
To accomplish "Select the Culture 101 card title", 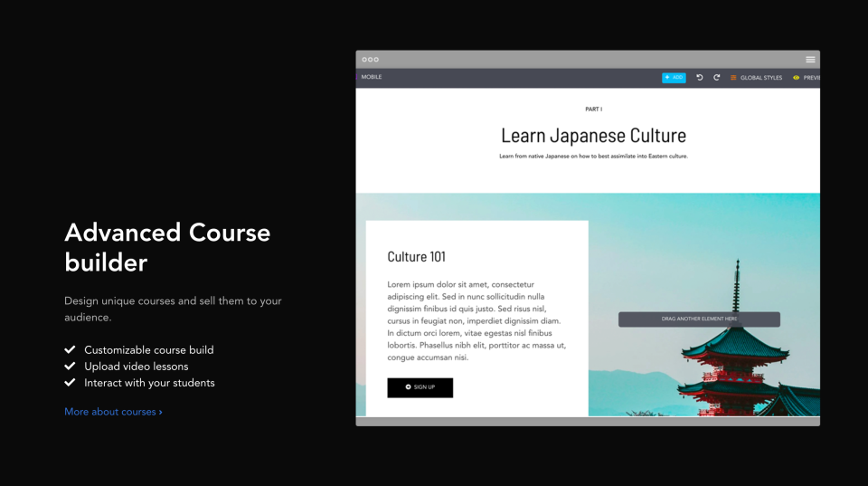I will [x=416, y=257].
